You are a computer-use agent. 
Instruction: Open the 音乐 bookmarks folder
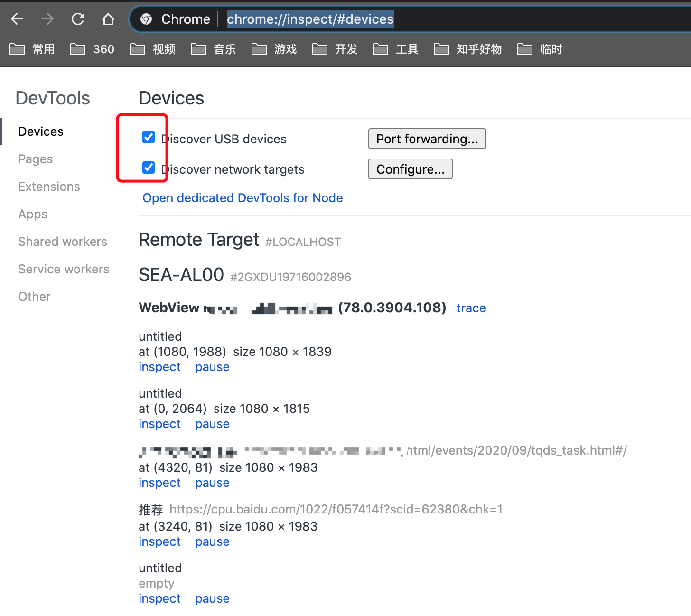coord(214,49)
